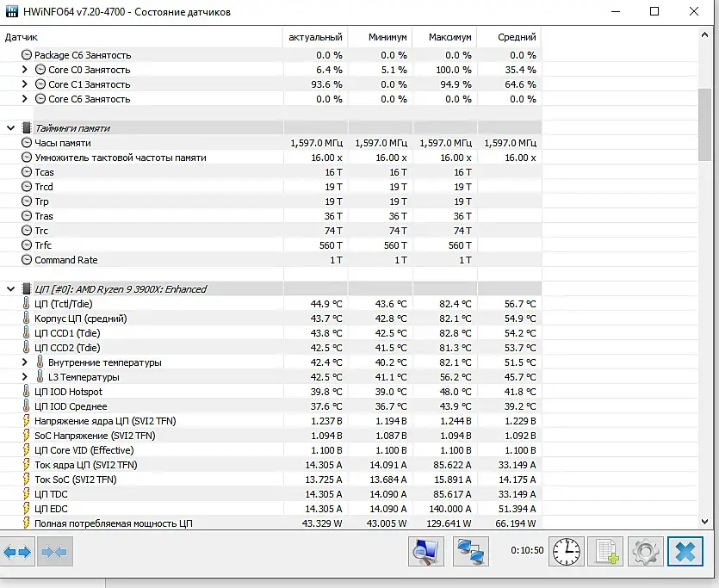
Task: Select the Package C6 Занятость row
Action: [270, 55]
